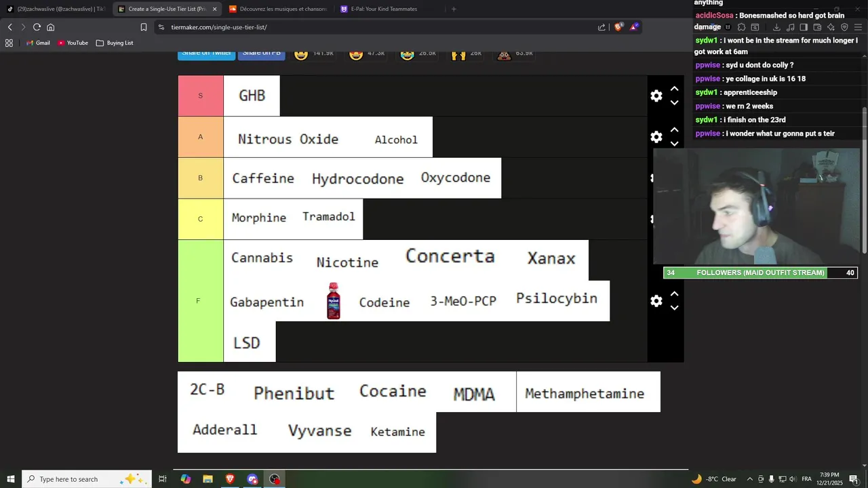Pick the unranked 2C-B tile
This screenshot has height=488, width=868.
pos(207,390)
